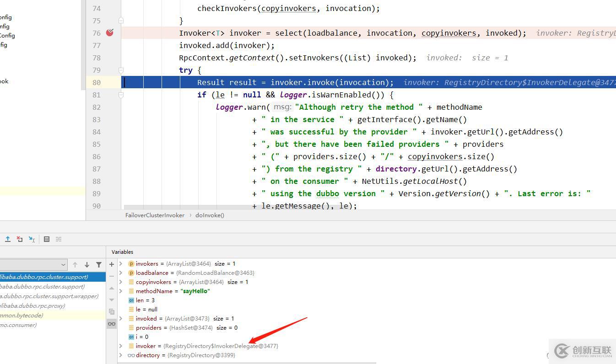Collapse the code fold marker at line 79
Screen dimensions: 616x364
[x=121, y=70]
